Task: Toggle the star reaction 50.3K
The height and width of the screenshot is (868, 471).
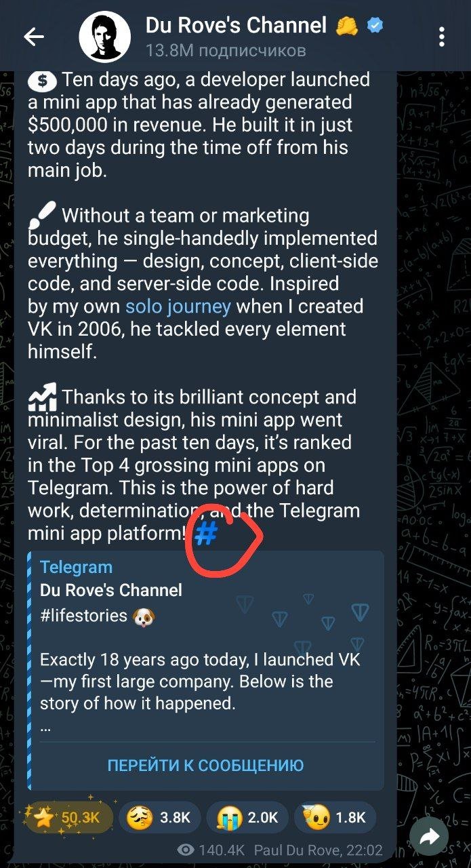Action: tap(69, 818)
